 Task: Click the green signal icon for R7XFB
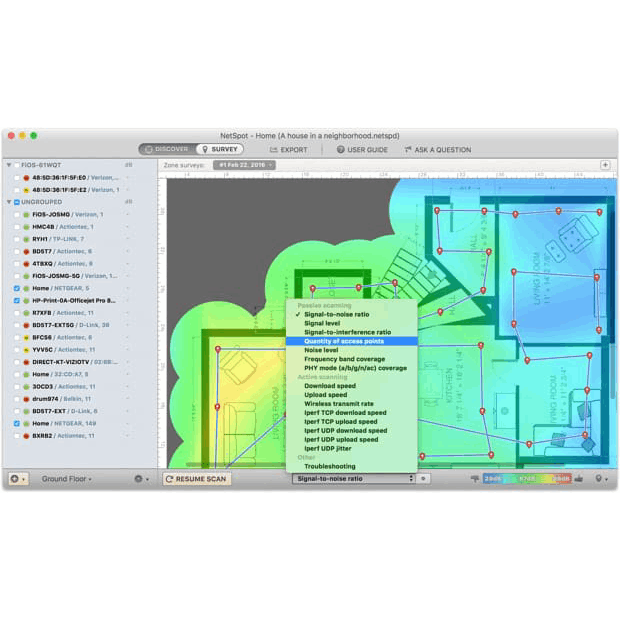pos(26,313)
